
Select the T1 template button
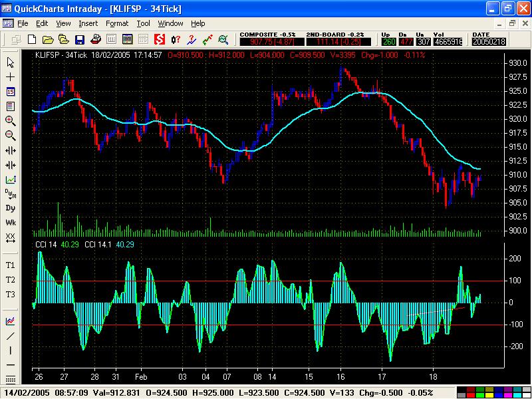click(x=11, y=265)
